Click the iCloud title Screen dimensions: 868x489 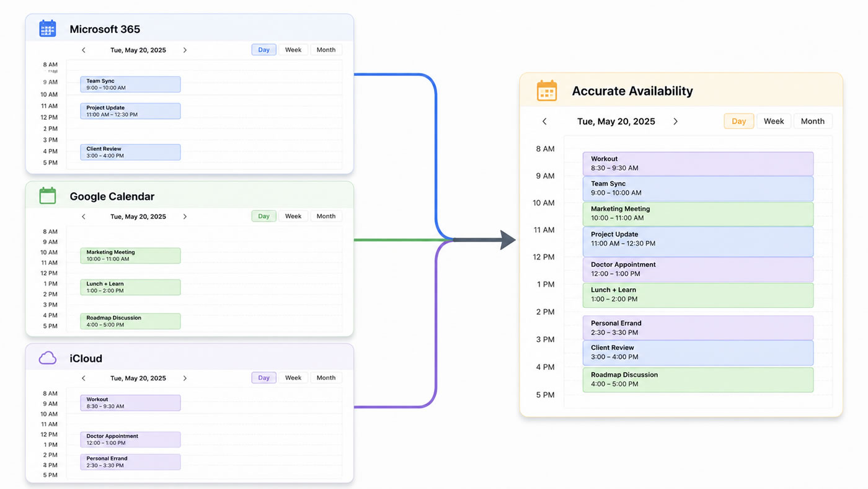[86, 359]
